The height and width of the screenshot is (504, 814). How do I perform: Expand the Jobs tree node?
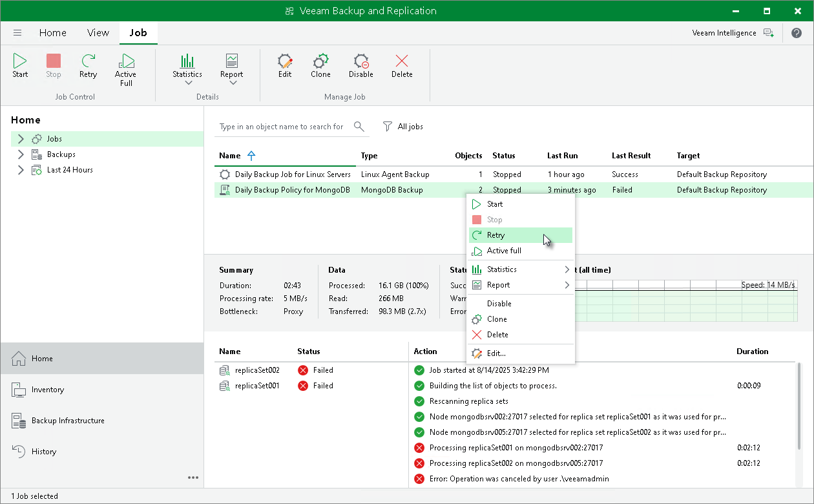click(20, 138)
